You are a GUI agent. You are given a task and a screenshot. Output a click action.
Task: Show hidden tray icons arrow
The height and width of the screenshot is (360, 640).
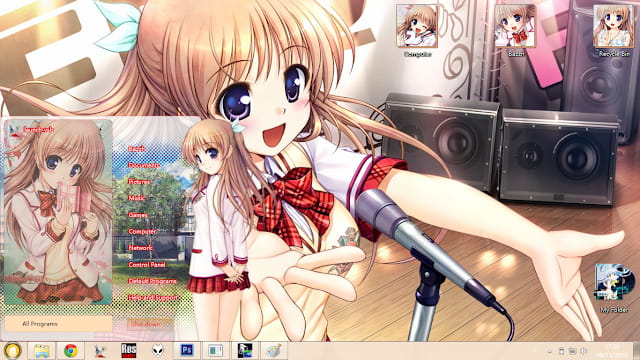550,351
